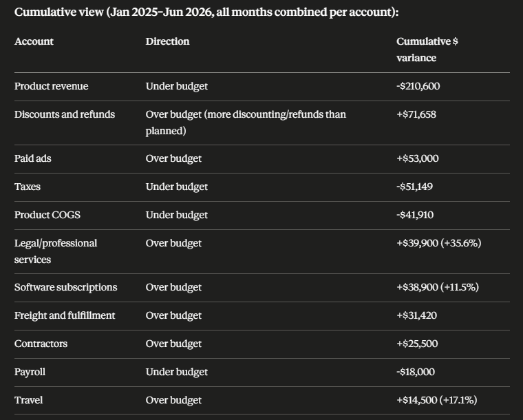This screenshot has width=523, height=420.
Task: Click the +$71,658 variance value
Action: point(416,114)
